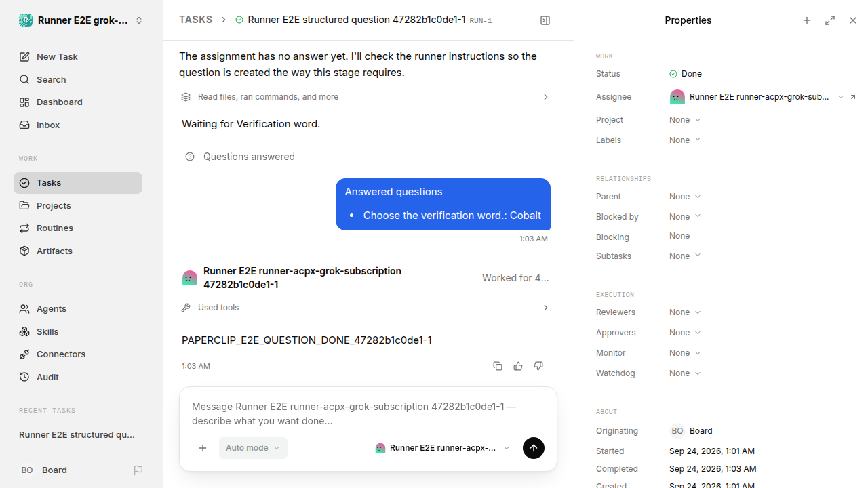Click the workspace logo icon
The height and width of the screenshot is (488, 868).
[x=26, y=20]
